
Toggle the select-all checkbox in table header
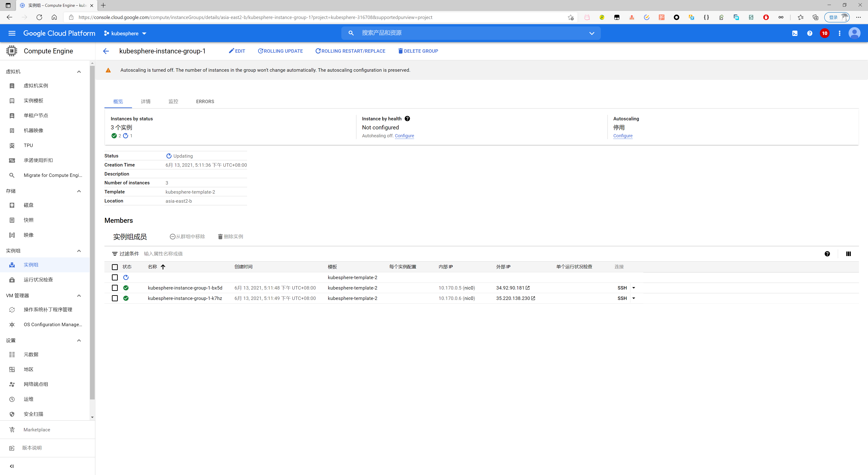[115, 267]
